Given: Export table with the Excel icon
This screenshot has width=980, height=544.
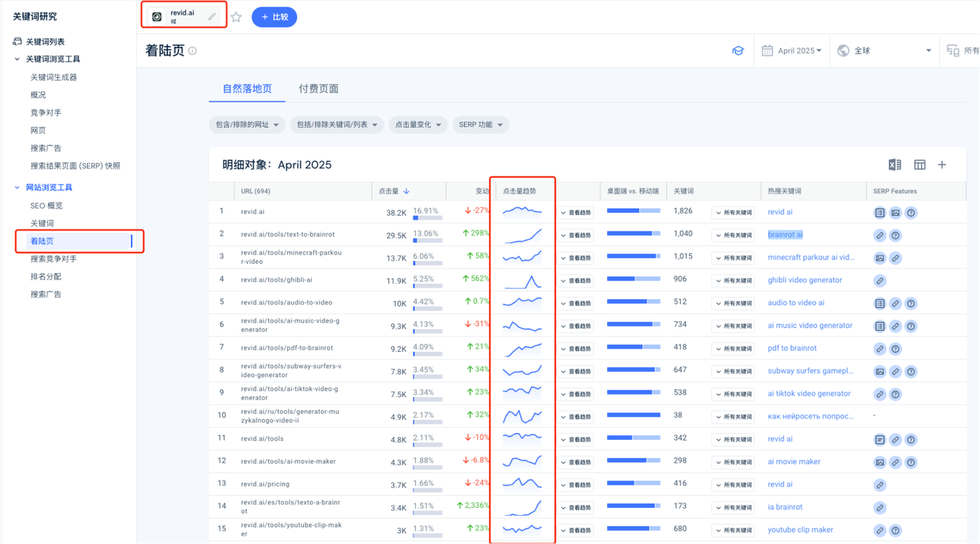Looking at the screenshot, I should tap(894, 165).
